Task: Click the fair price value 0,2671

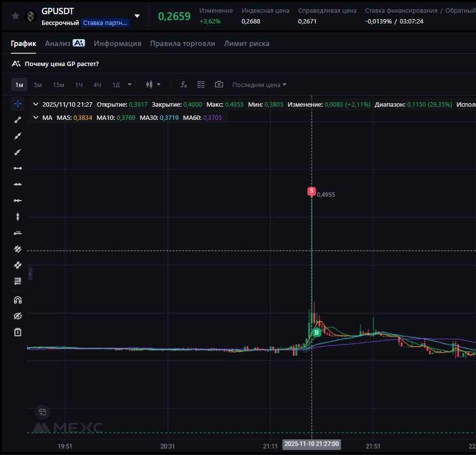Action: (307, 21)
